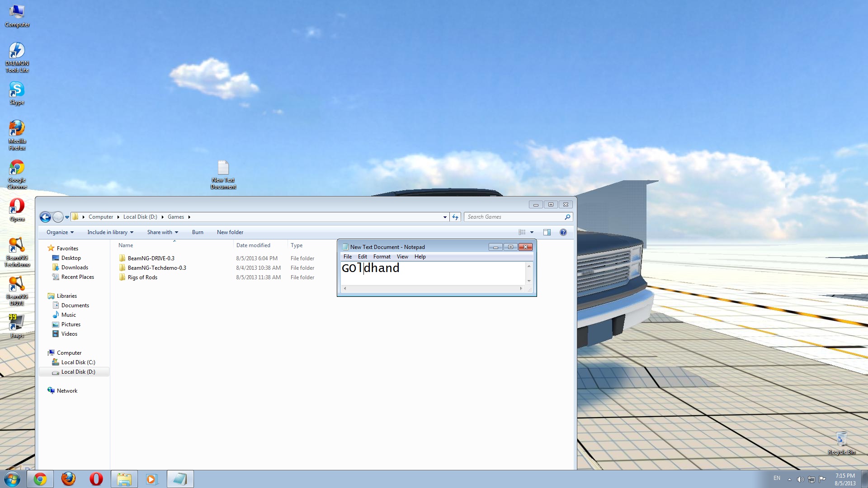Viewport: 868px width, 488px height.
Task: Open DAEMON Tools Lite desktop shortcut
Action: [x=17, y=57]
